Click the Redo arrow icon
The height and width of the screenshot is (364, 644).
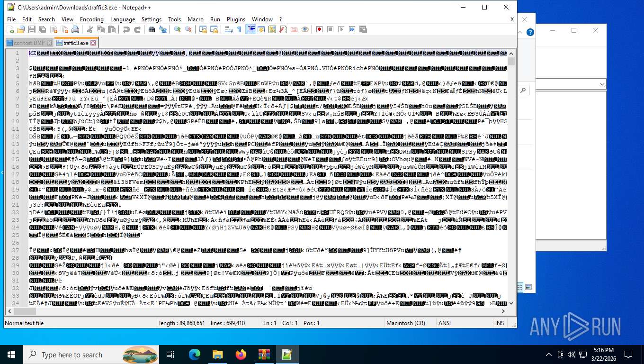pos(137,29)
